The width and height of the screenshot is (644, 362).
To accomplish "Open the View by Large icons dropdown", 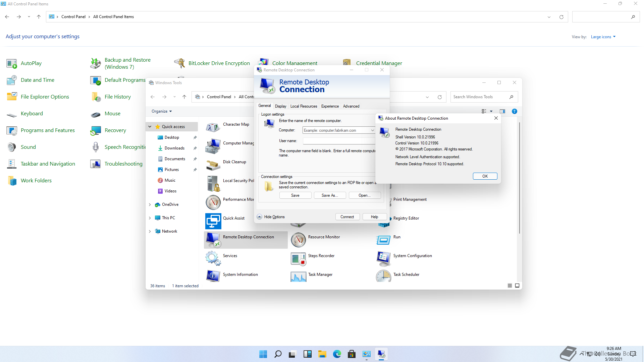I will [x=603, y=37].
